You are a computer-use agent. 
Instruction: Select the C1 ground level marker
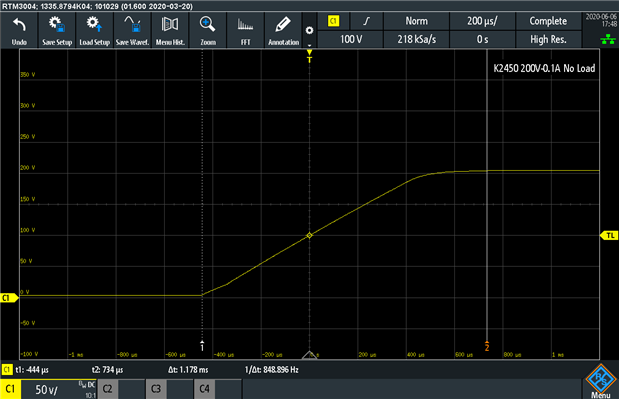pyautogui.click(x=9, y=298)
